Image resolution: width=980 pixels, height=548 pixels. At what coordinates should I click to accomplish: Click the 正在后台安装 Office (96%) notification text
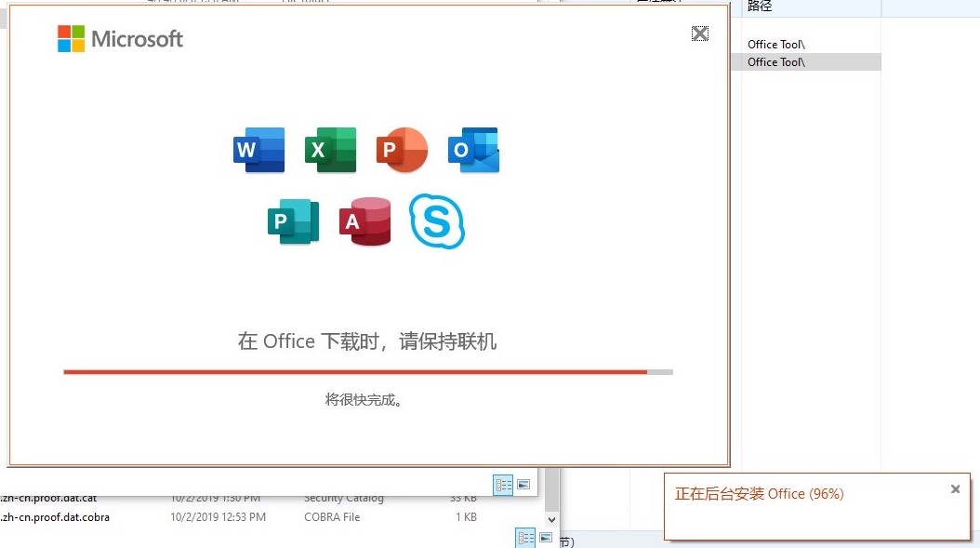pyautogui.click(x=759, y=494)
